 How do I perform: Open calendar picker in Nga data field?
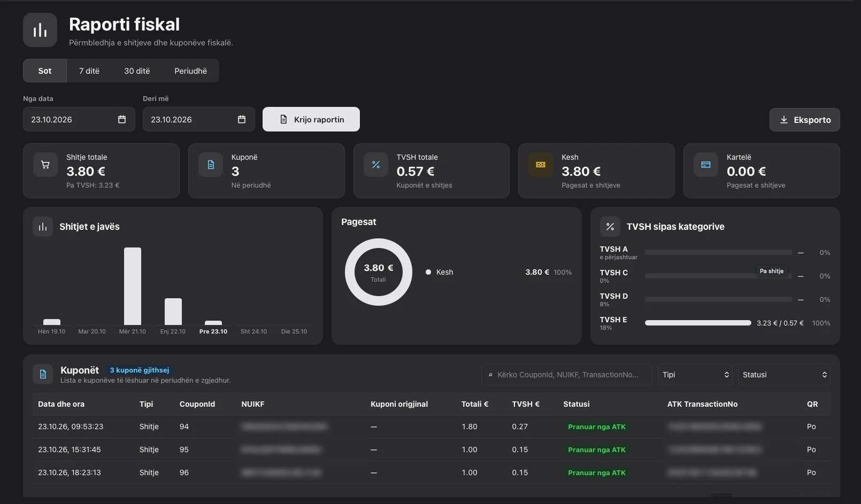pyautogui.click(x=122, y=119)
